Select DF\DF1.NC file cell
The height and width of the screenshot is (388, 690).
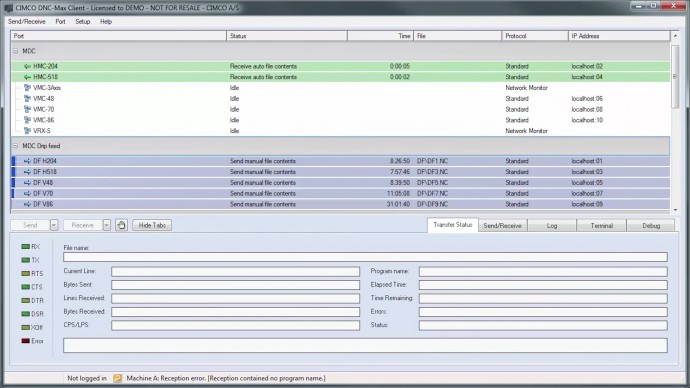click(432, 161)
